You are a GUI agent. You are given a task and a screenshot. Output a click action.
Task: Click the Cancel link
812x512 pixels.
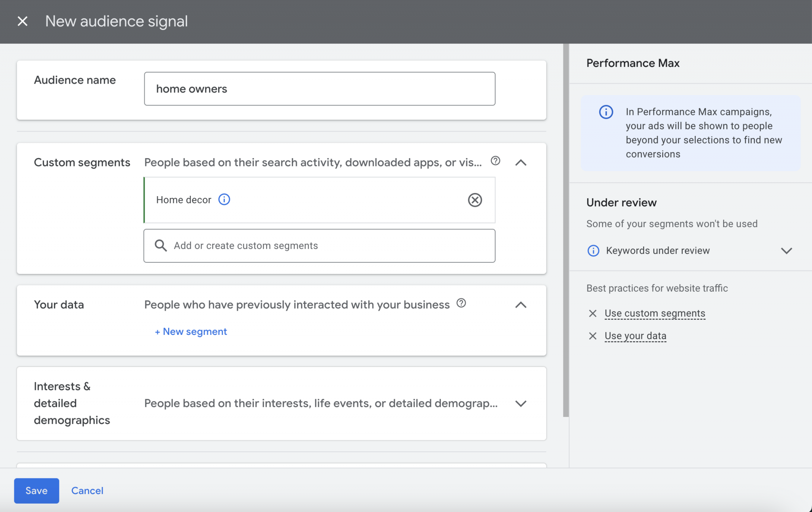[x=87, y=491]
